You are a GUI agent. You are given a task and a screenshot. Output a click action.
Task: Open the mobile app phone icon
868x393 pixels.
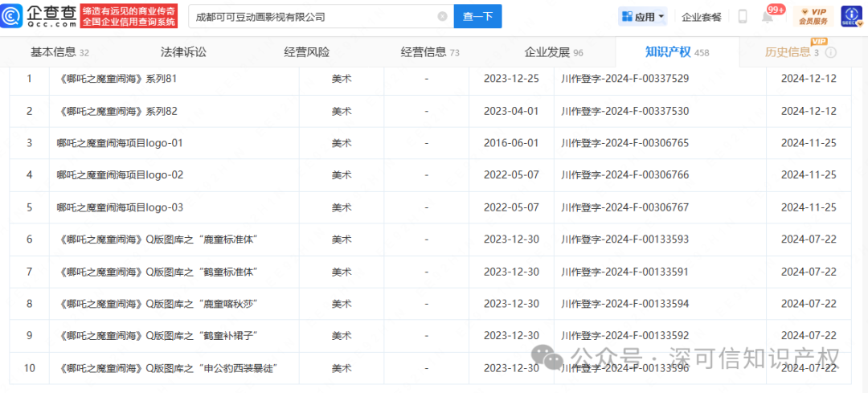coord(743,16)
